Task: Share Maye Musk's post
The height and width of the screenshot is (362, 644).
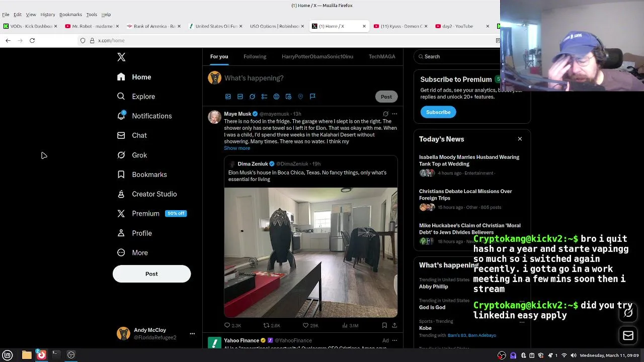Action: [x=394, y=325]
